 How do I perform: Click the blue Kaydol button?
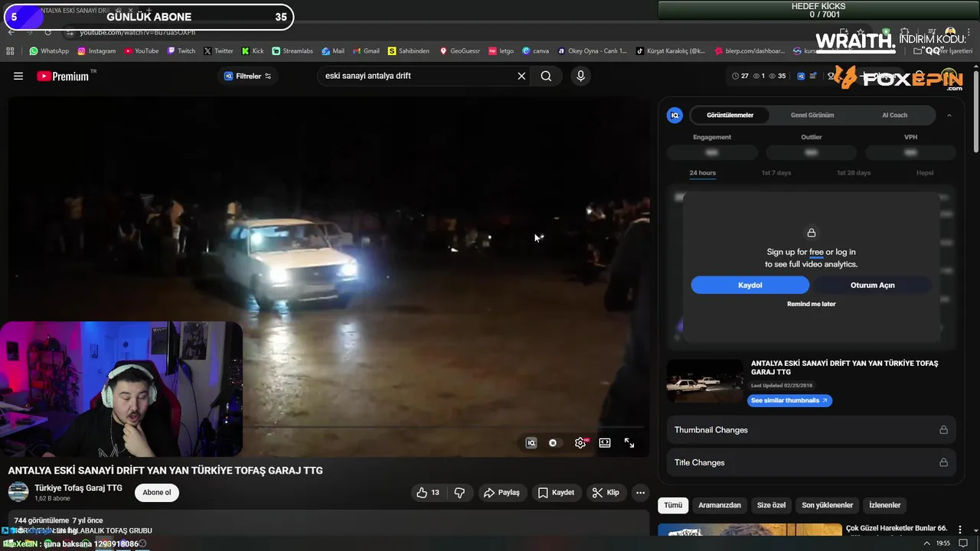750,285
